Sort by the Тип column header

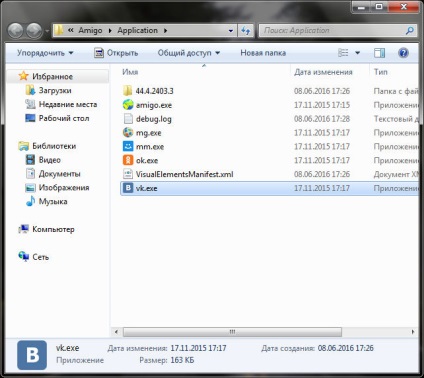click(381, 72)
